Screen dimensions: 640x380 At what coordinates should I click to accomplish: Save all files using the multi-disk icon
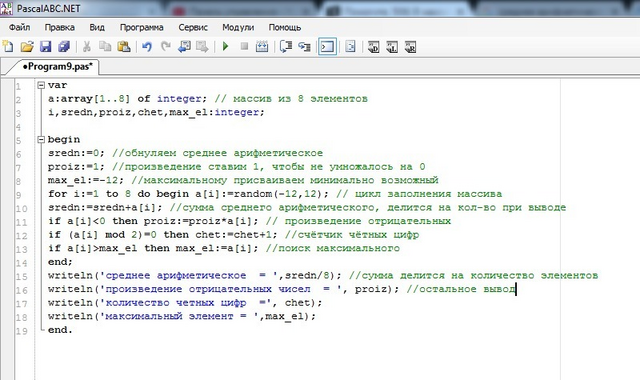[x=64, y=47]
